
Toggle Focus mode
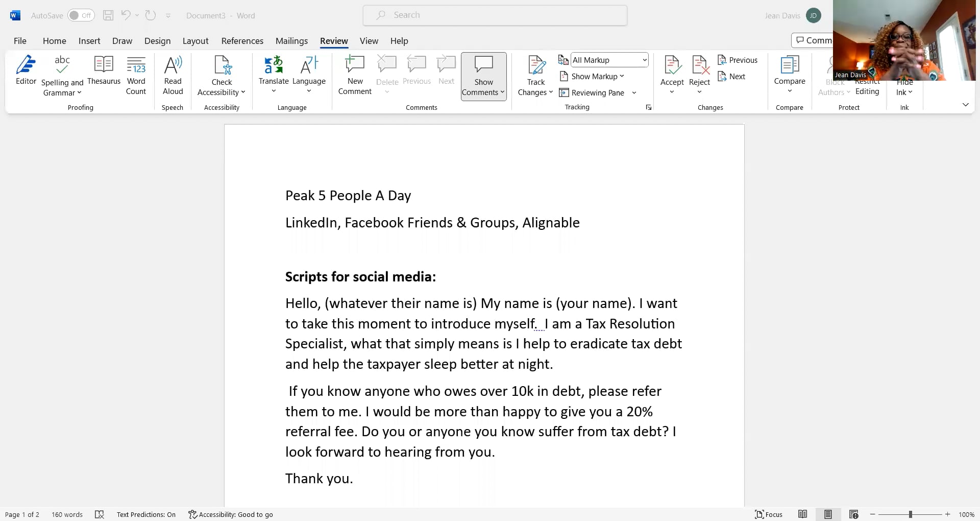pyautogui.click(x=769, y=514)
